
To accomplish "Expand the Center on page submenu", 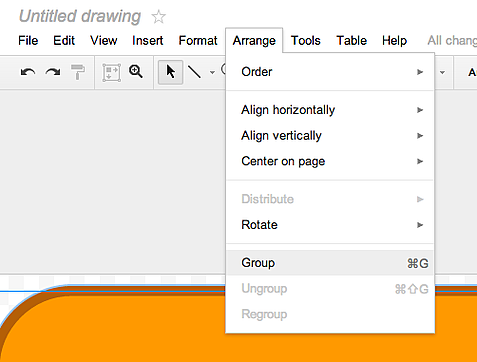I will [x=330, y=161].
